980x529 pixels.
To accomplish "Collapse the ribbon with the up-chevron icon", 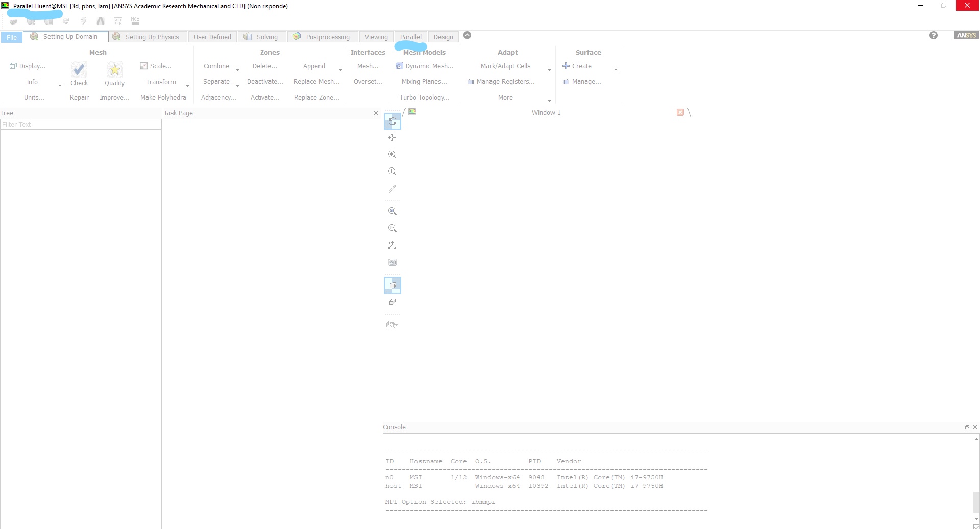I will [467, 35].
